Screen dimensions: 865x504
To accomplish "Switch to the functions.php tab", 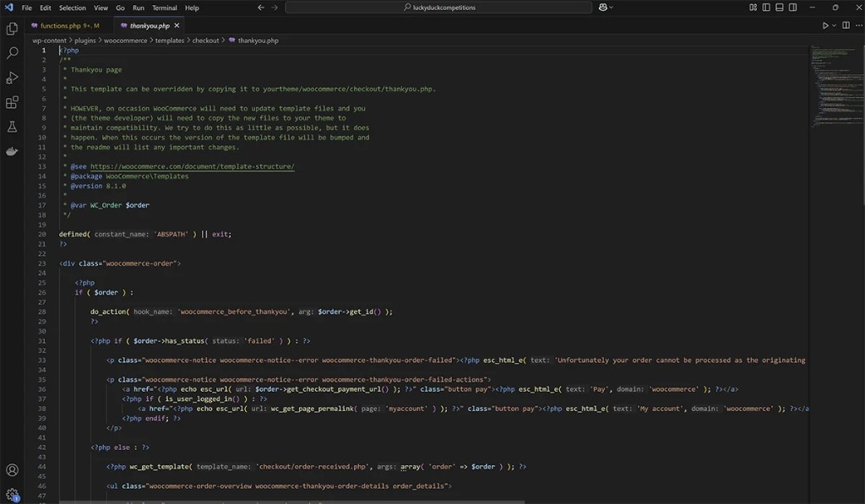I will pos(69,25).
